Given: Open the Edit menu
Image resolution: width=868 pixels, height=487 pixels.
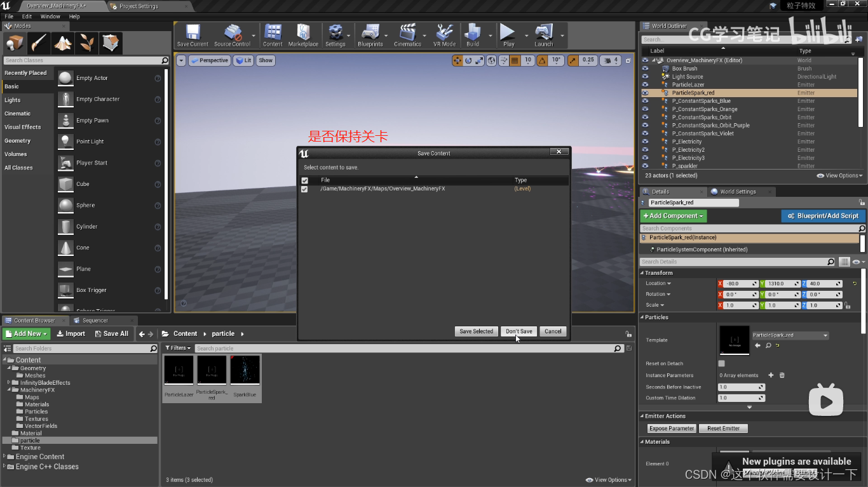Looking at the screenshot, I should pyautogui.click(x=27, y=17).
